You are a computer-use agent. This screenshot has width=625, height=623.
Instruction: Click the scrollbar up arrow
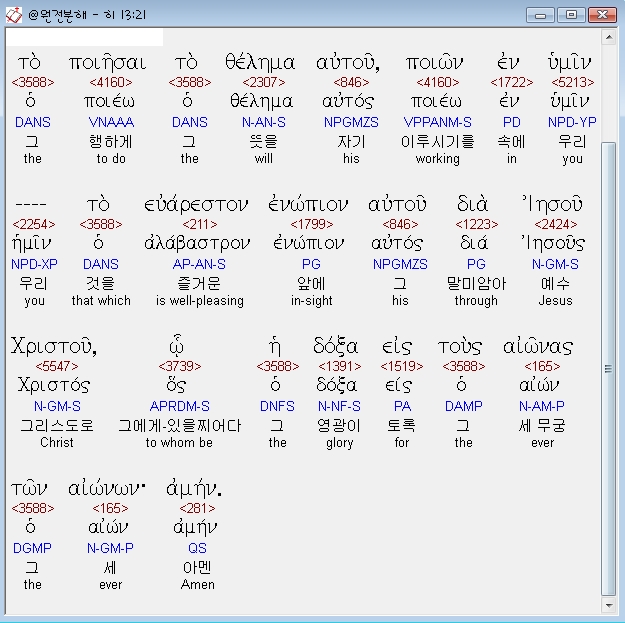tap(609, 37)
